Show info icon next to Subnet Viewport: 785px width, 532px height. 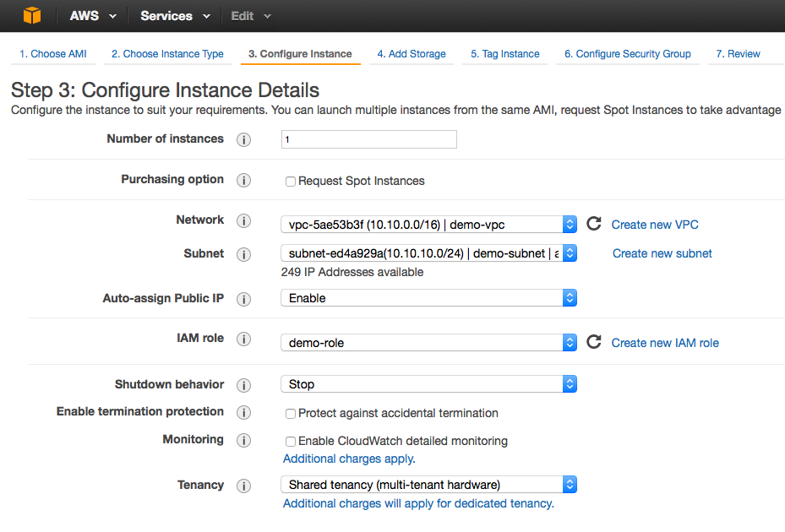(244, 254)
